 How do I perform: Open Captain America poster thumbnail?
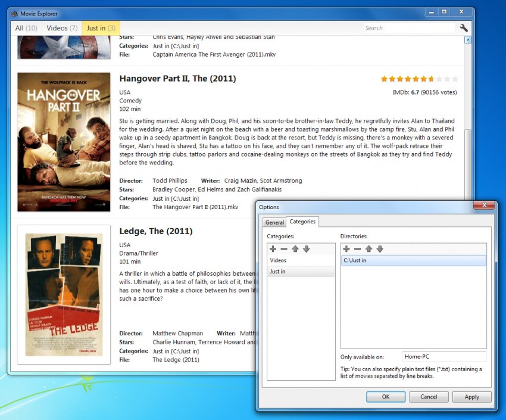coord(64,48)
